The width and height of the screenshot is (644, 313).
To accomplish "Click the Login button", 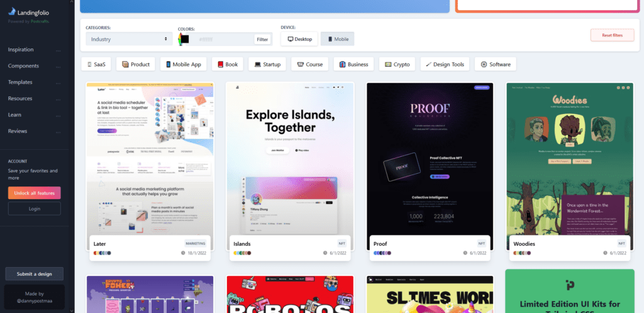I will [x=34, y=208].
